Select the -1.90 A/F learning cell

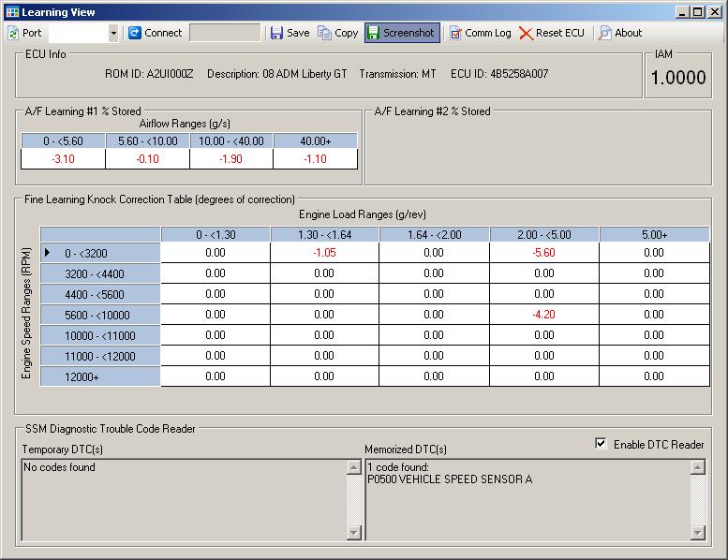(x=231, y=159)
